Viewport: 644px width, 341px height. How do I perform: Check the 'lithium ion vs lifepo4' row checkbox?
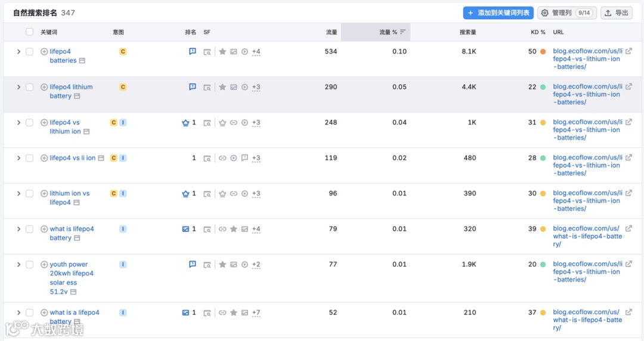coord(29,194)
